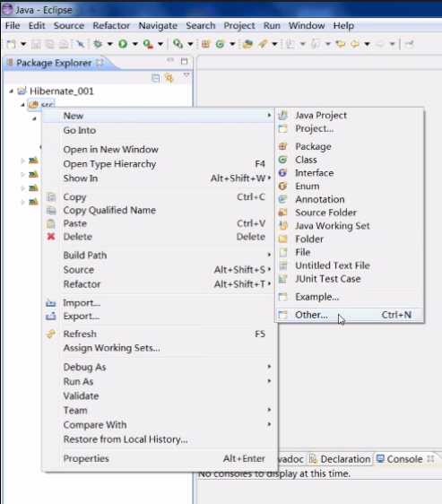Click the red Delete X icon
Viewport: 442px width, 504px height.
pyautogui.click(x=51, y=237)
